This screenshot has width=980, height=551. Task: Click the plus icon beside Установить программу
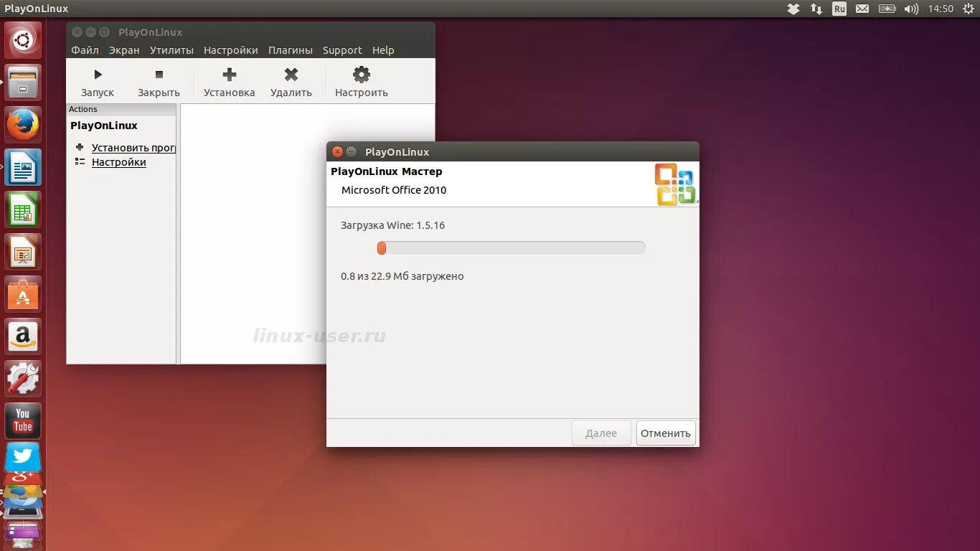point(80,147)
